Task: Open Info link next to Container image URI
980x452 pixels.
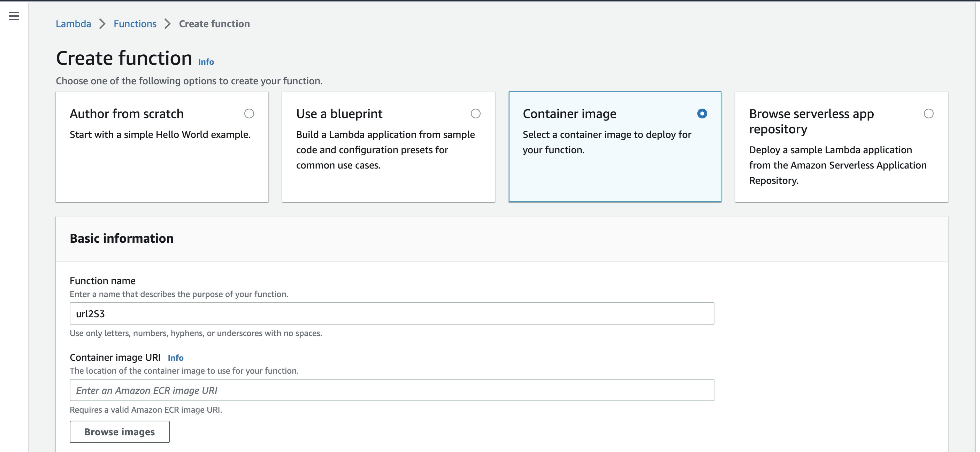Action: click(x=175, y=358)
